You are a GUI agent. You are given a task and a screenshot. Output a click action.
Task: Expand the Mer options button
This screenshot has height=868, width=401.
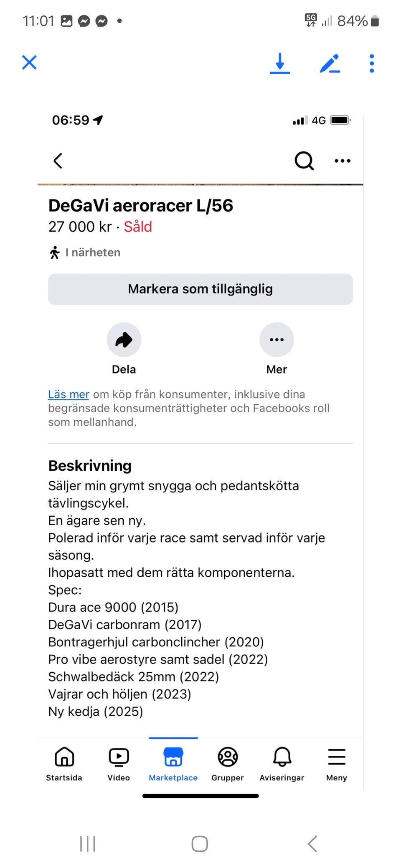click(x=277, y=340)
